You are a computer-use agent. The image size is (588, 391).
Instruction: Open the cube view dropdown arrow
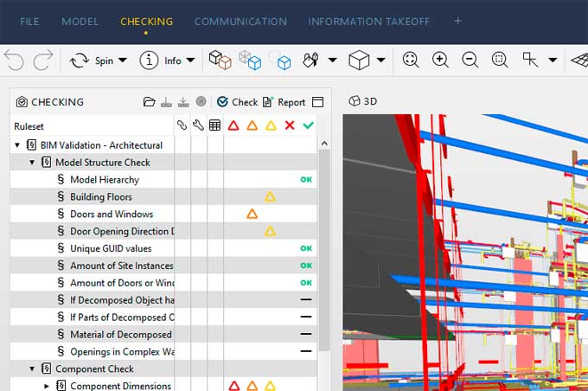pos(381,60)
